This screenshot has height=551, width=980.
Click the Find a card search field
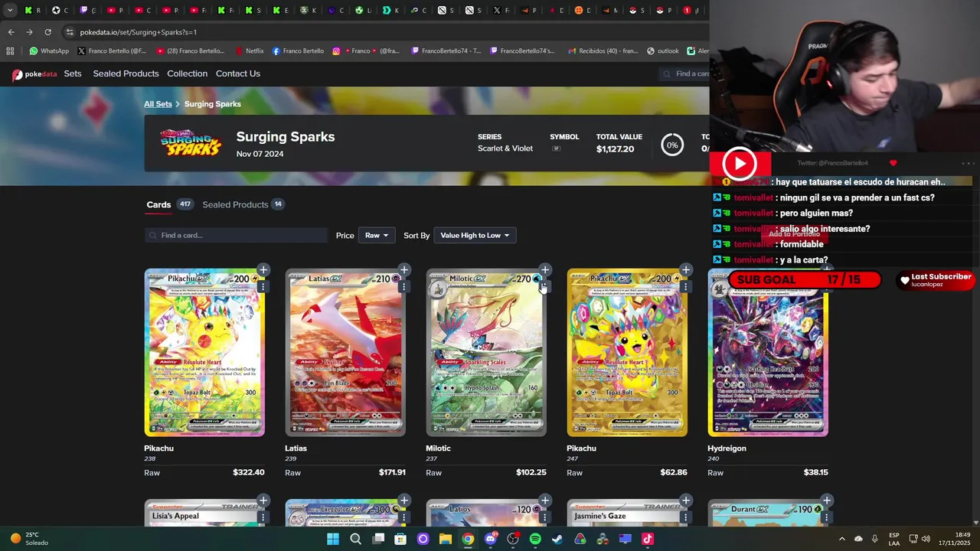click(236, 235)
